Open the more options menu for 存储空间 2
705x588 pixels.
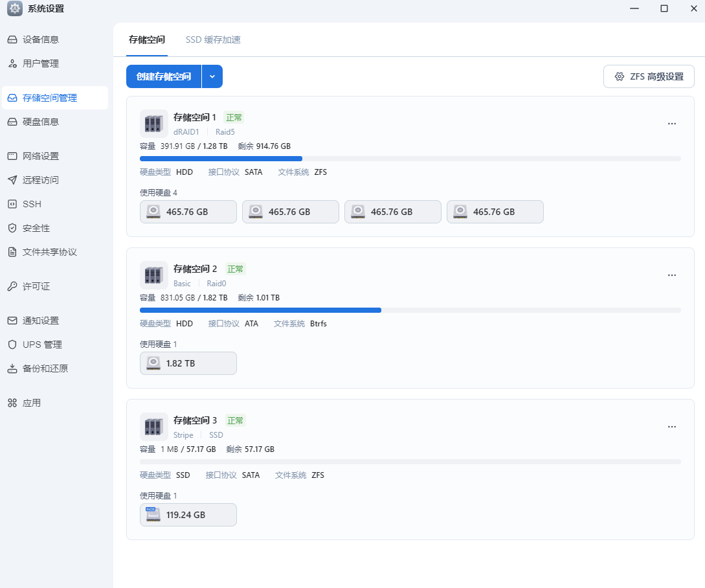coord(672,275)
